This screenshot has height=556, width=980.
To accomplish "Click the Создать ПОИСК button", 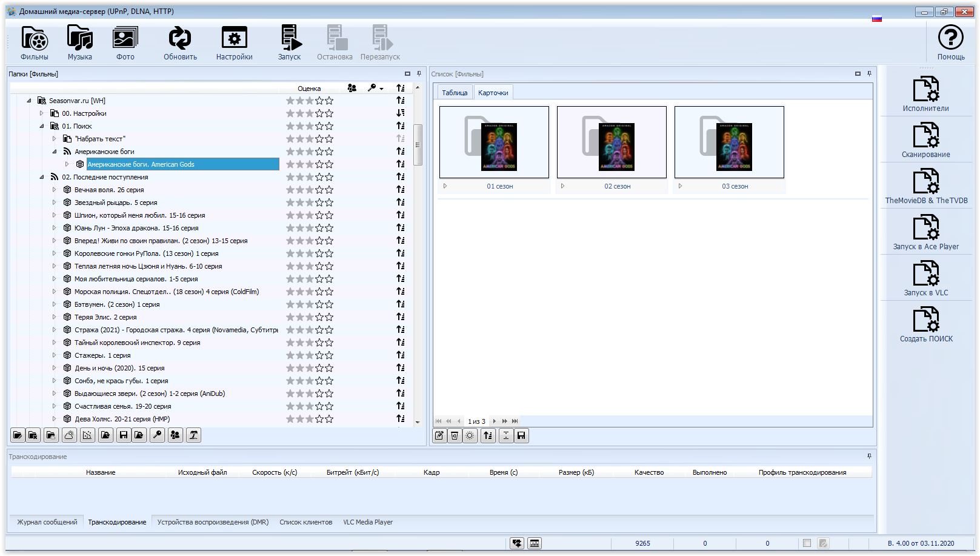I will click(925, 326).
